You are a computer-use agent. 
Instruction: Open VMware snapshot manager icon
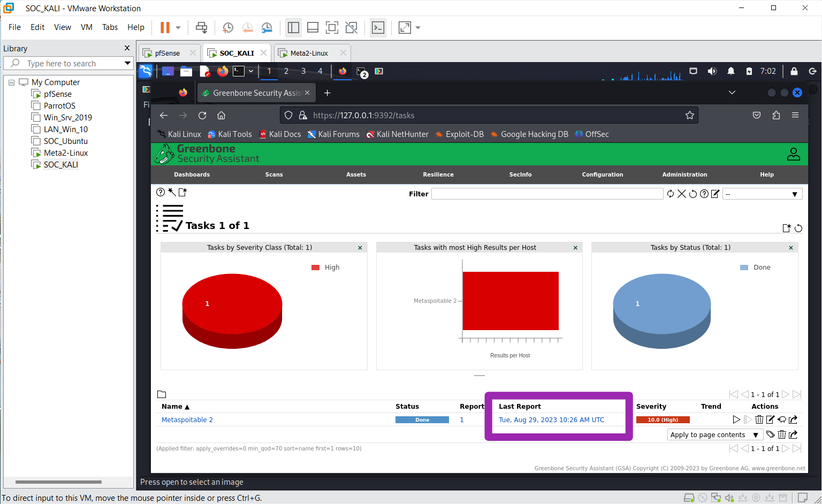point(267,27)
